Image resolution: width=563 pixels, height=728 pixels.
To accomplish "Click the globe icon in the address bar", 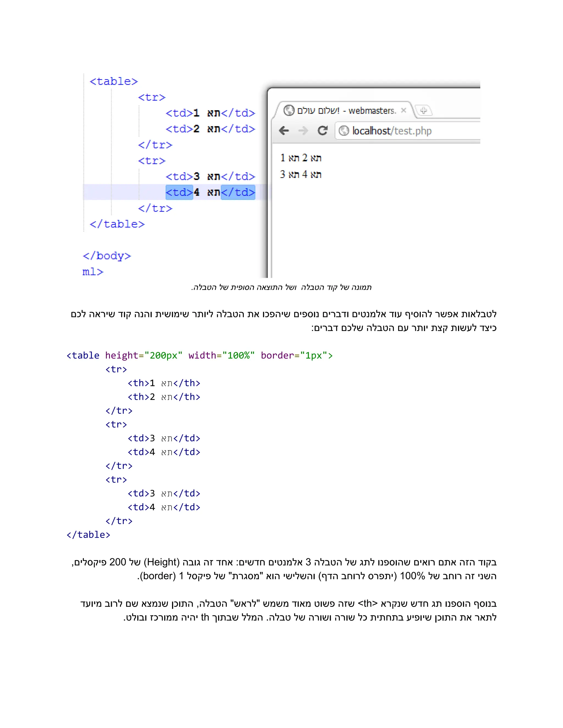I will click(x=344, y=131).
